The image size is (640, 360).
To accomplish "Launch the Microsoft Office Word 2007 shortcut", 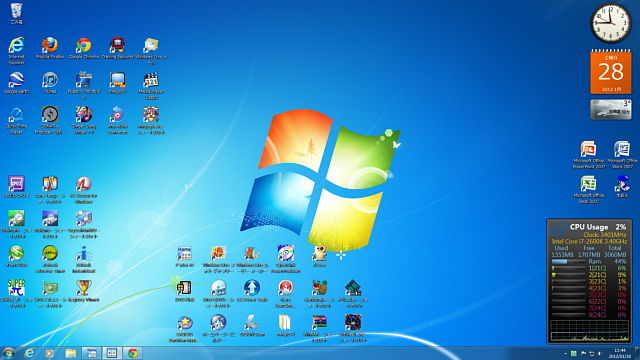I will coord(622,155).
